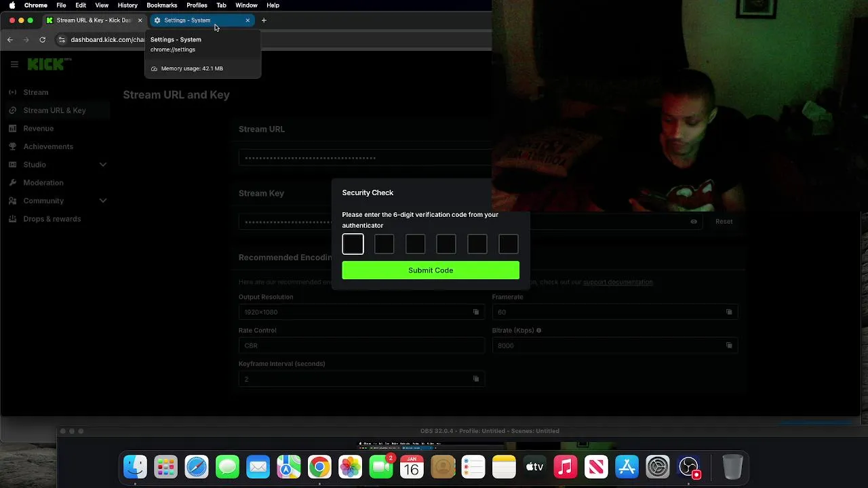
Task: Select Stream URL & Key in sidebar
Action: [56, 110]
